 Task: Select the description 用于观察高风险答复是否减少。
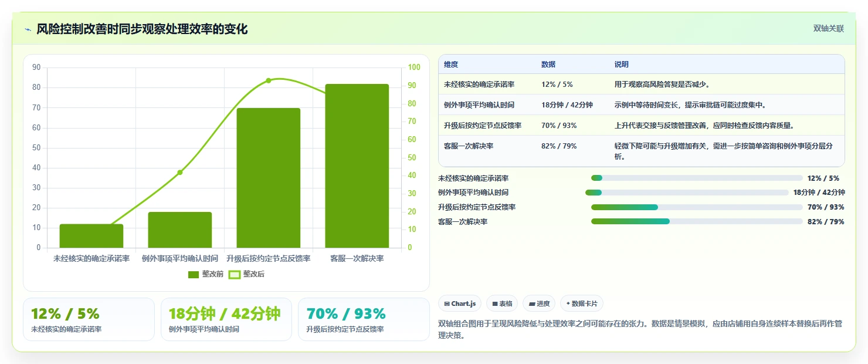[662, 84]
